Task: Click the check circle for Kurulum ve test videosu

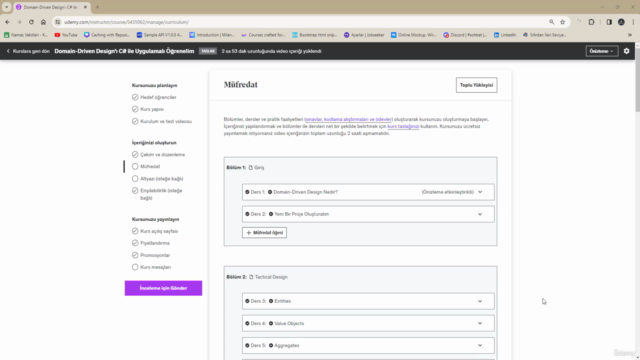Action: 135,121
